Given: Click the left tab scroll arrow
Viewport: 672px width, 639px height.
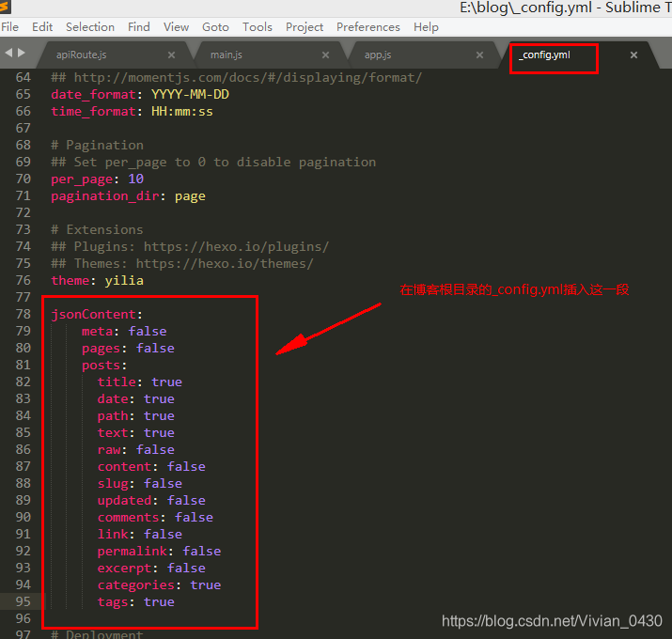Looking at the screenshot, I should [x=8, y=53].
